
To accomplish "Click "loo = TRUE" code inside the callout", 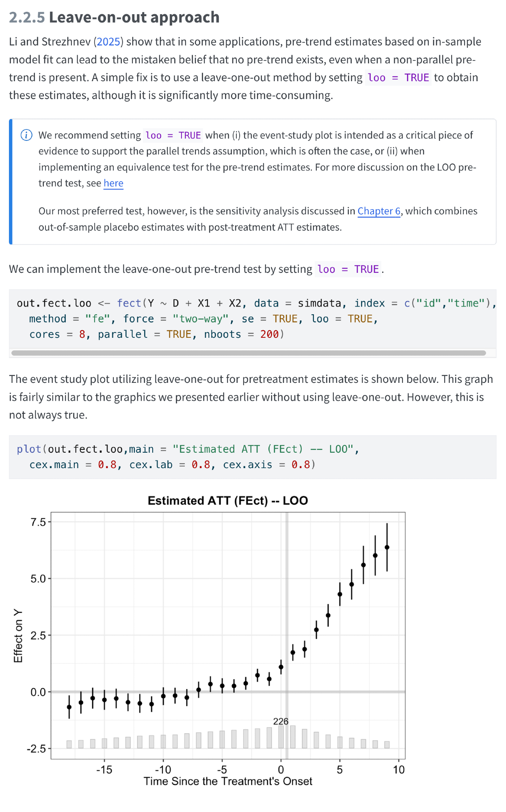I will pyautogui.click(x=173, y=136).
